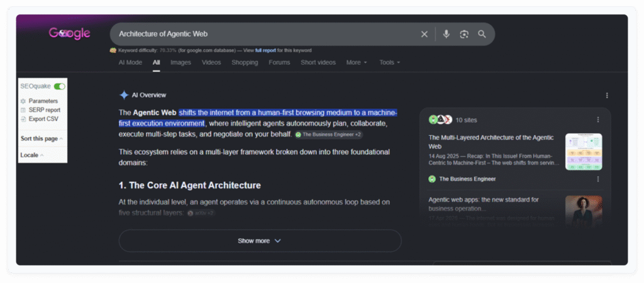Expand the Locale section
This screenshot has height=283, width=644.
pos(32,155)
